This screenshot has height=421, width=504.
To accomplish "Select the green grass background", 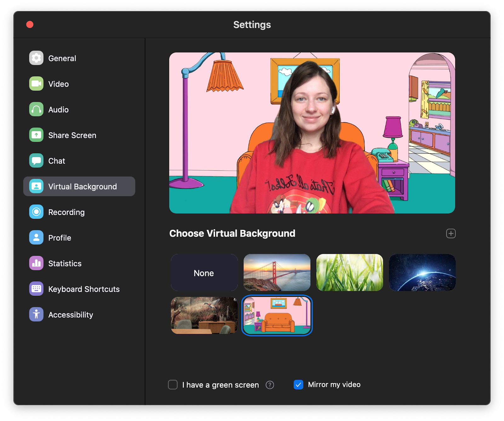I will [350, 273].
